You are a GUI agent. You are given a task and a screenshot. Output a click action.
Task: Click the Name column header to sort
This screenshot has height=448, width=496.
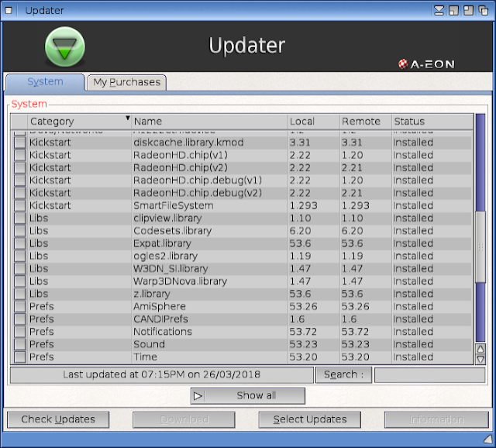click(208, 121)
